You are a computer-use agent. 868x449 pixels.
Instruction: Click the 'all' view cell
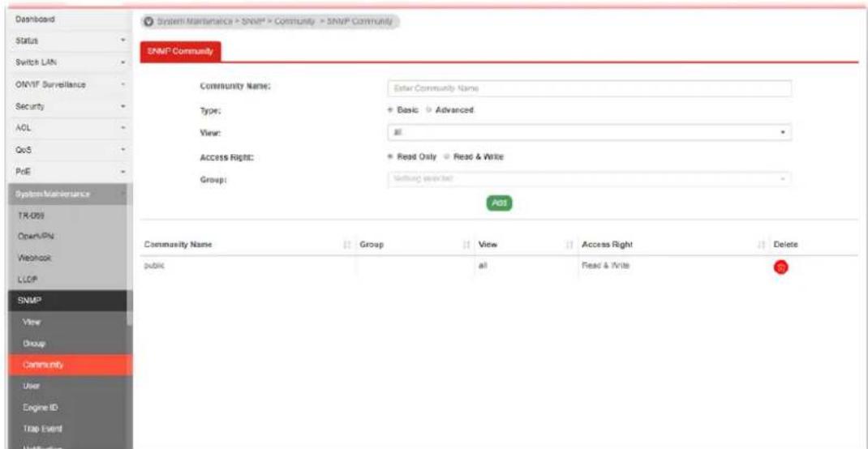(482, 266)
